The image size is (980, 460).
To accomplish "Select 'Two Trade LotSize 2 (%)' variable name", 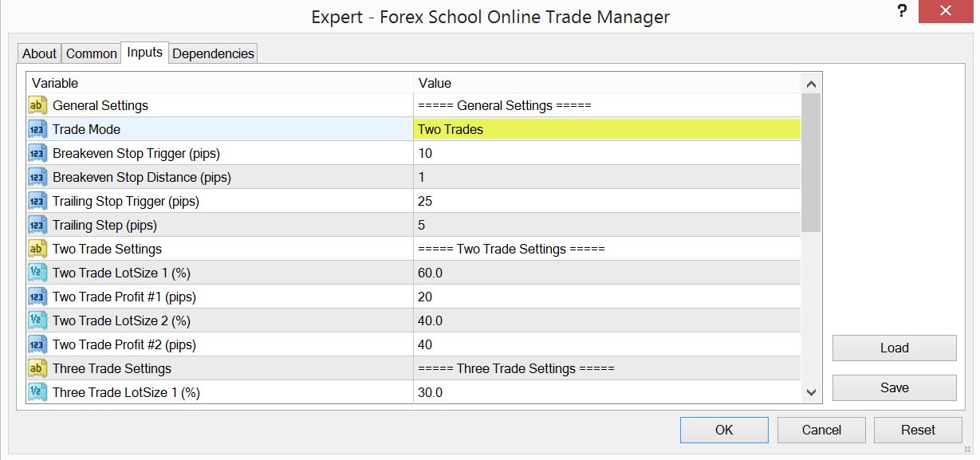I will 121,320.
